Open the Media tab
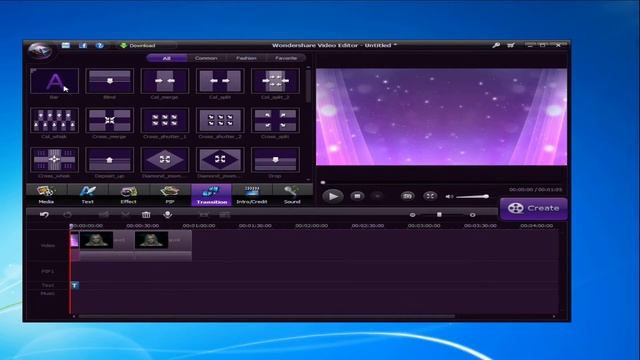This screenshot has width=640, height=360. click(x=46, y=195)
